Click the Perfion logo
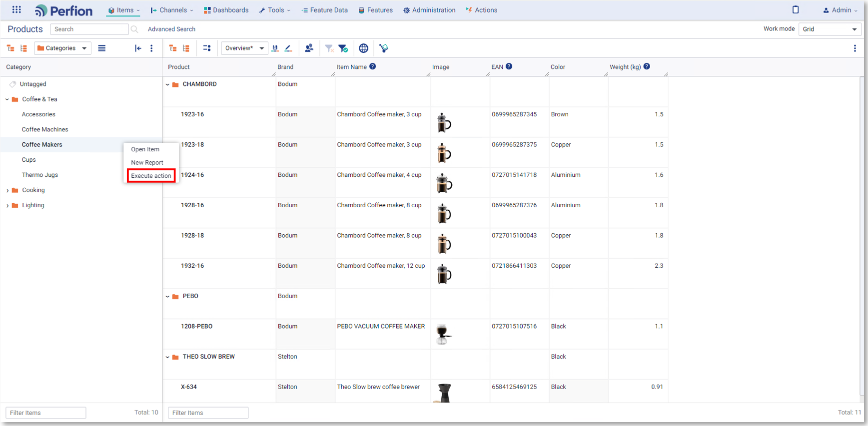This screenshot has height=426, width=868. 63,10
